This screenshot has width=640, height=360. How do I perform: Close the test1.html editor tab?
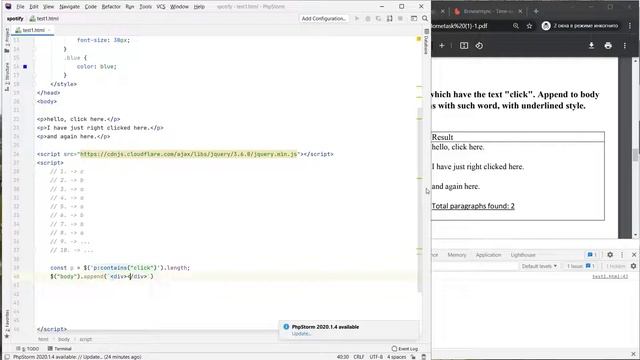pyautogui.click(x=49, y=30)
